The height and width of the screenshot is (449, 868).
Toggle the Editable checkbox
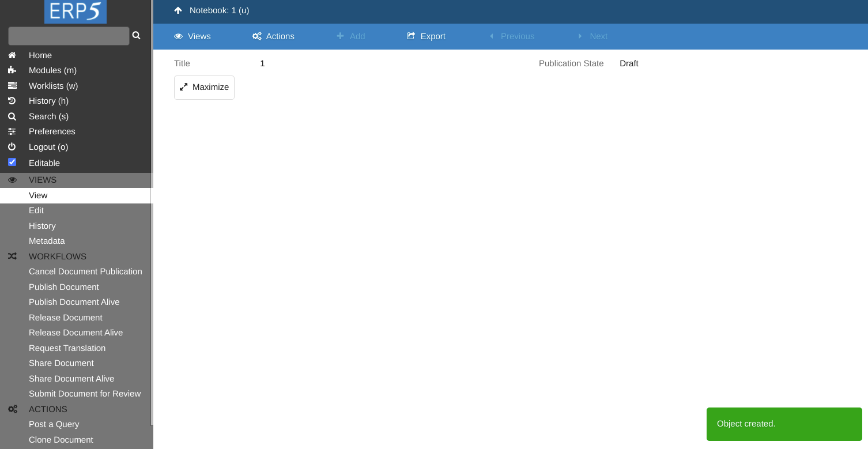coord(12,162)
